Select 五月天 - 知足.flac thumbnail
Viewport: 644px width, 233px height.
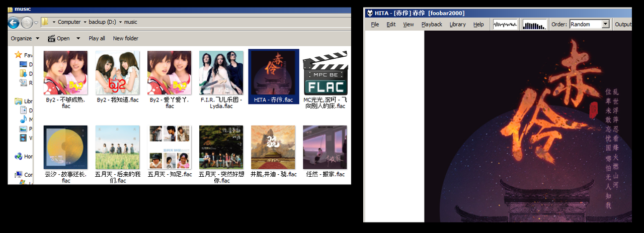tap(169, 147)
